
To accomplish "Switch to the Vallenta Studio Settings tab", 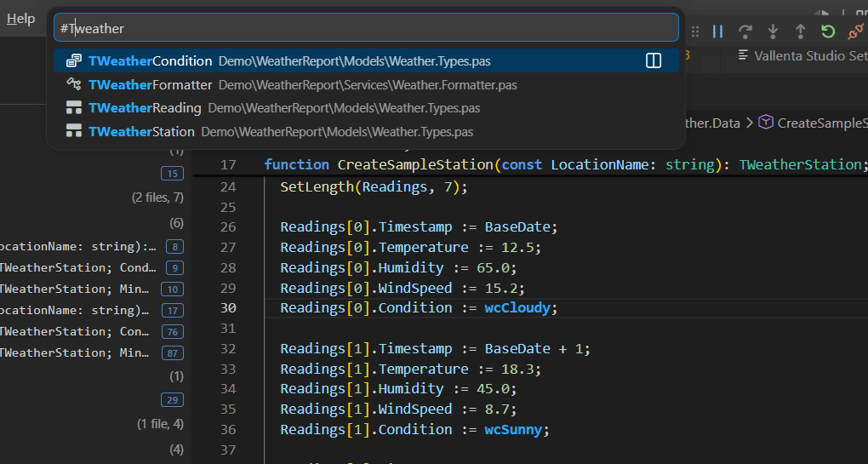I will tap(802, 55).
